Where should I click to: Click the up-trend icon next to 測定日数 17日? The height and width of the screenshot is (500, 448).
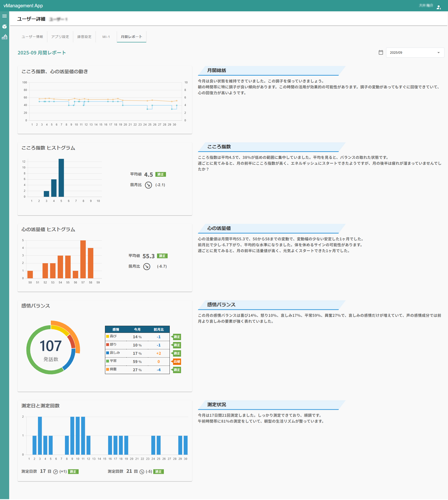point(56,471)
